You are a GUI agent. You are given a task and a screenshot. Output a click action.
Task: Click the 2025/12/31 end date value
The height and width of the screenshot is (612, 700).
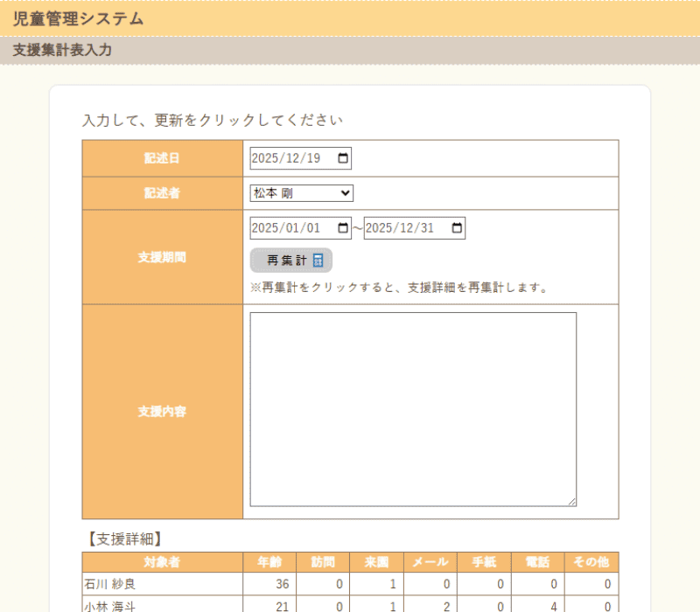[401, 228]
